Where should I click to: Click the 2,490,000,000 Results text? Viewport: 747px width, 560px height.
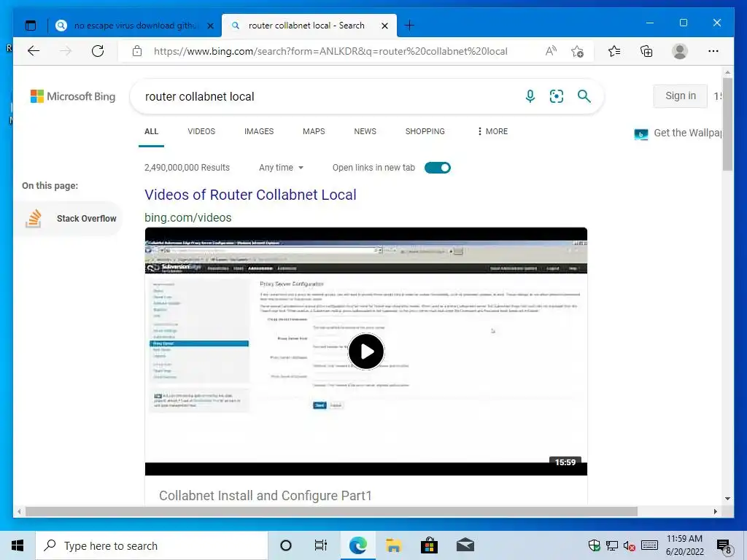[x=187, y=168]
